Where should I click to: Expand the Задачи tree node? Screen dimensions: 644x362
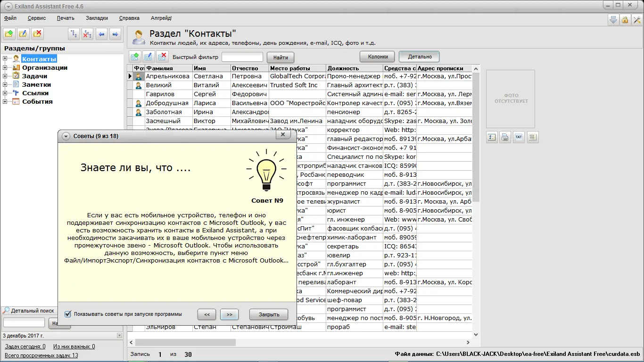(5, 76)
